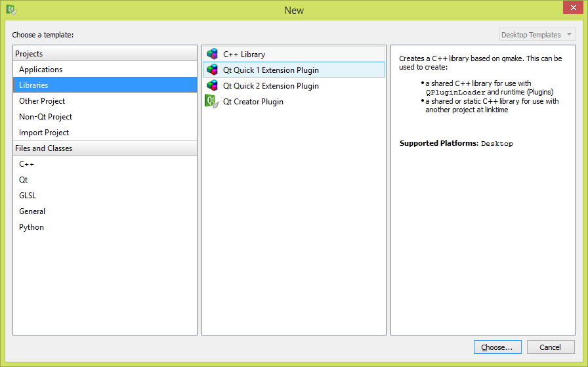
Task: Select Qt Quick 1 Extension Plugin template
Action: pyautogui.click(x=294, y=70)
